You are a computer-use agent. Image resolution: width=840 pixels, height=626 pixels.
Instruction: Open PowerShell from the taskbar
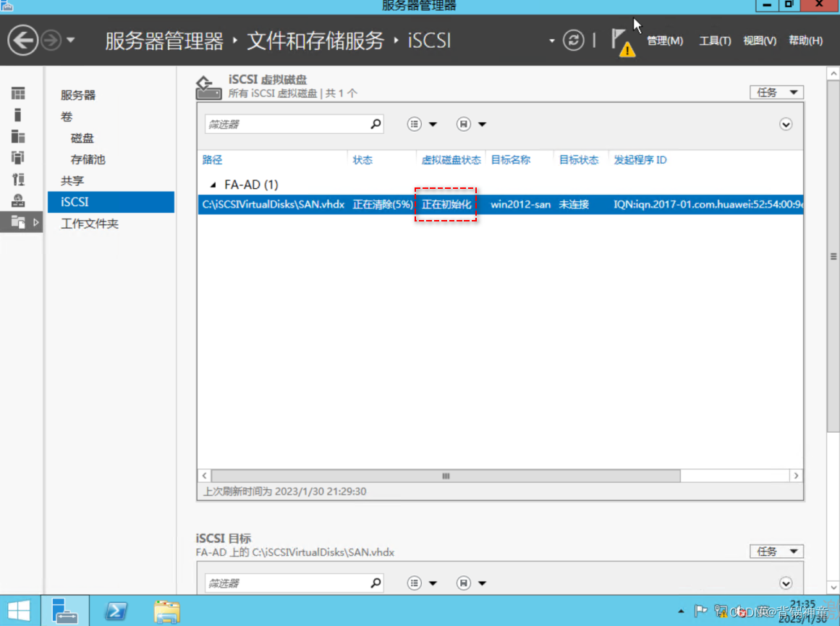pos(116,610)
